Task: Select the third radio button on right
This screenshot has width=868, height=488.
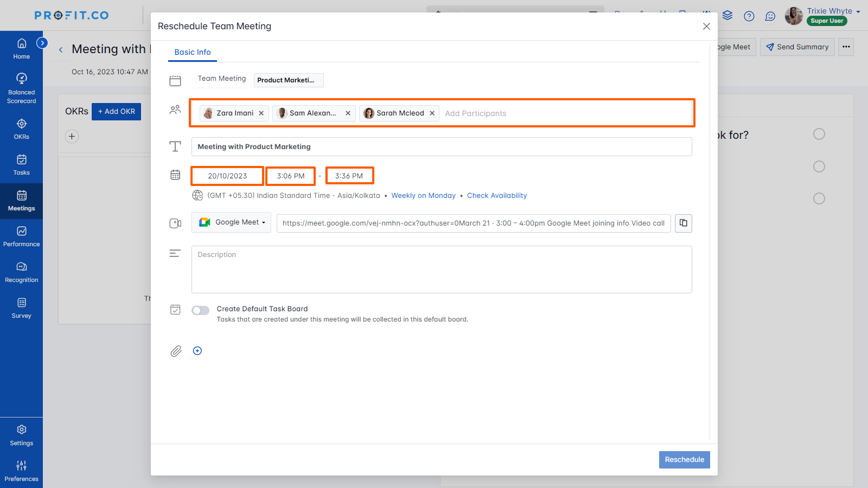Action: pyautogui.click(x=819, y=198)
